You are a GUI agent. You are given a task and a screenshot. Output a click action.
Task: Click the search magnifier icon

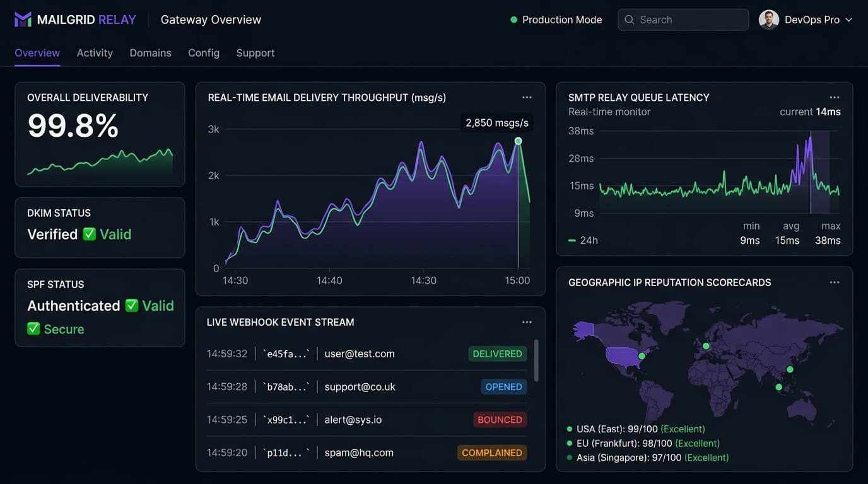629,20
